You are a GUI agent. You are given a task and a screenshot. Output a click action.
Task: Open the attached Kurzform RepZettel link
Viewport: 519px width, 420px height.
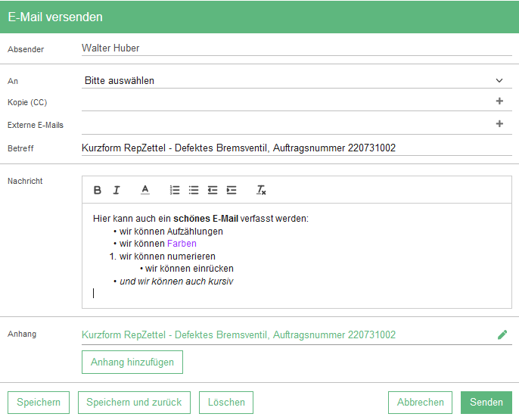click(238, 334)
